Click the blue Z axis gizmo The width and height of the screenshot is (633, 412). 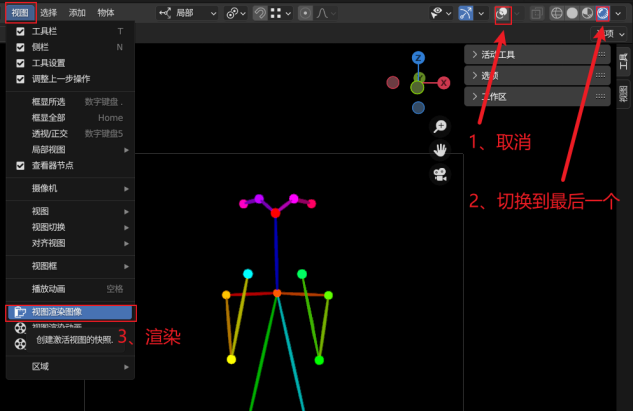[x=418, y=58]
